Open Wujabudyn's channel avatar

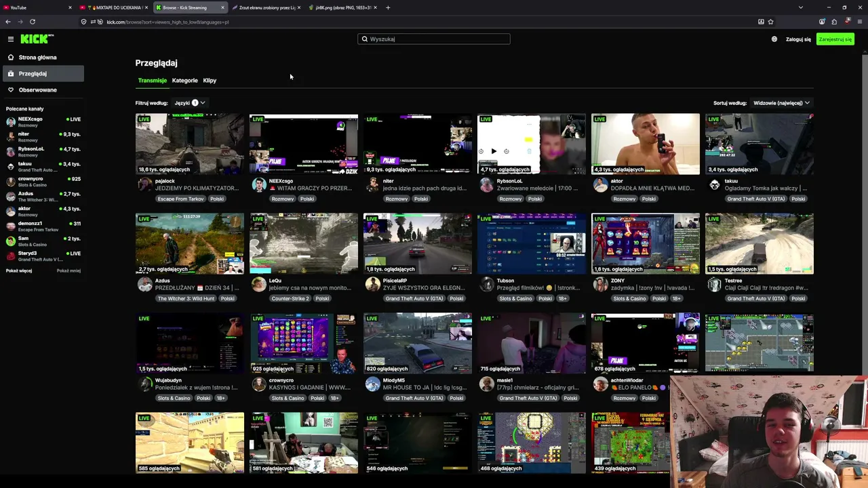pos(145,384)
